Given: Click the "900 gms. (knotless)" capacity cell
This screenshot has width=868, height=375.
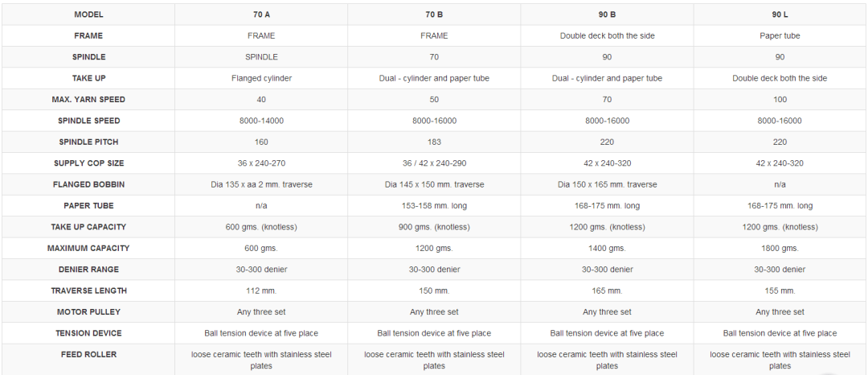Looking at the screenshot, I should point(434,227).
